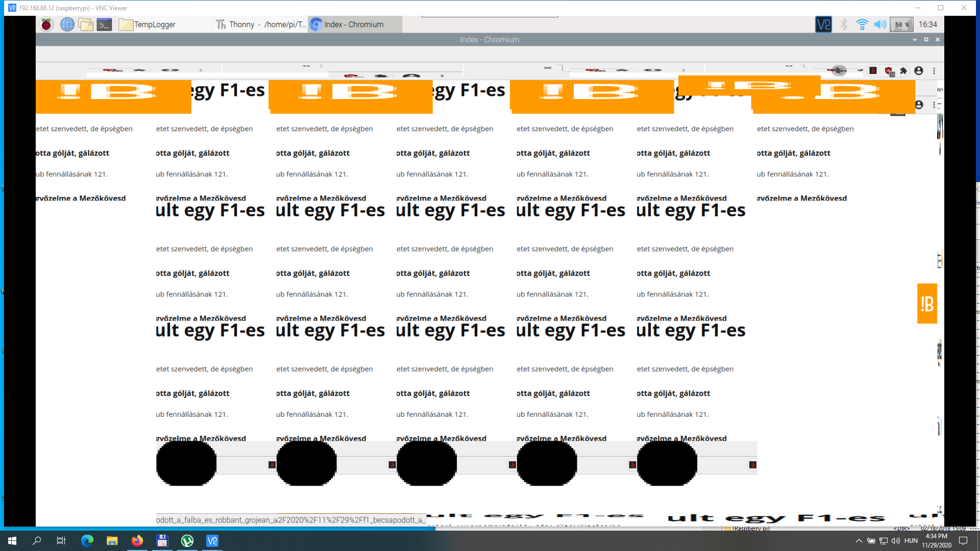Launch the web browser globe icon
Screen dimensions: 980x551
(x=67, y=24)
